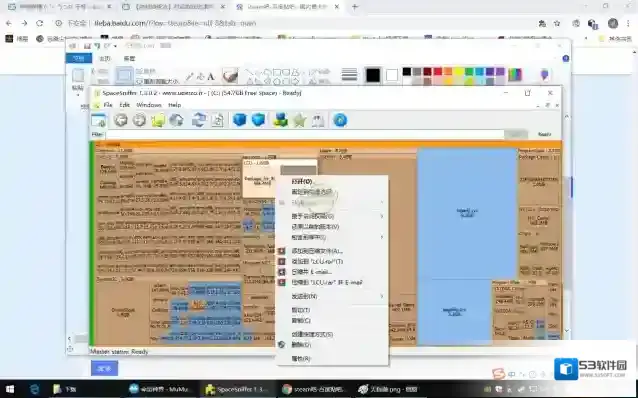Click SpaceSniffer export to file icon
This screenshot has width=638, height=398.
(x=218, y=120)
